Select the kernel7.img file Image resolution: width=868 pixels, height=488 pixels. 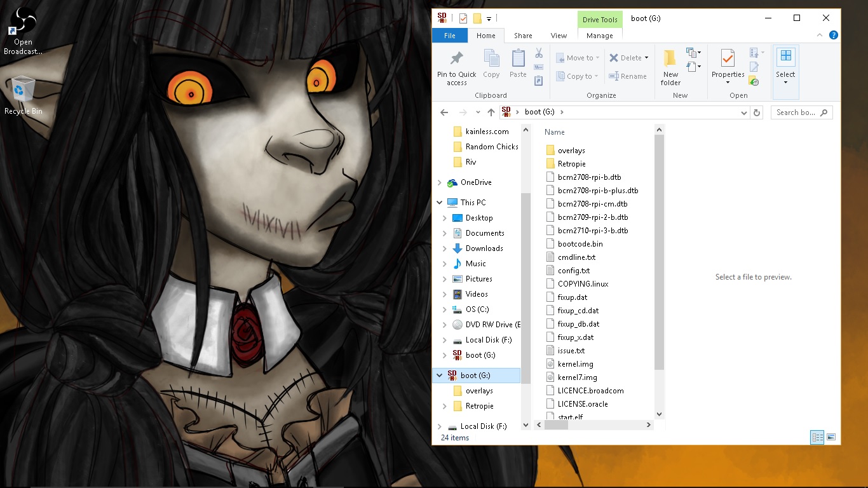coord(571,377)
